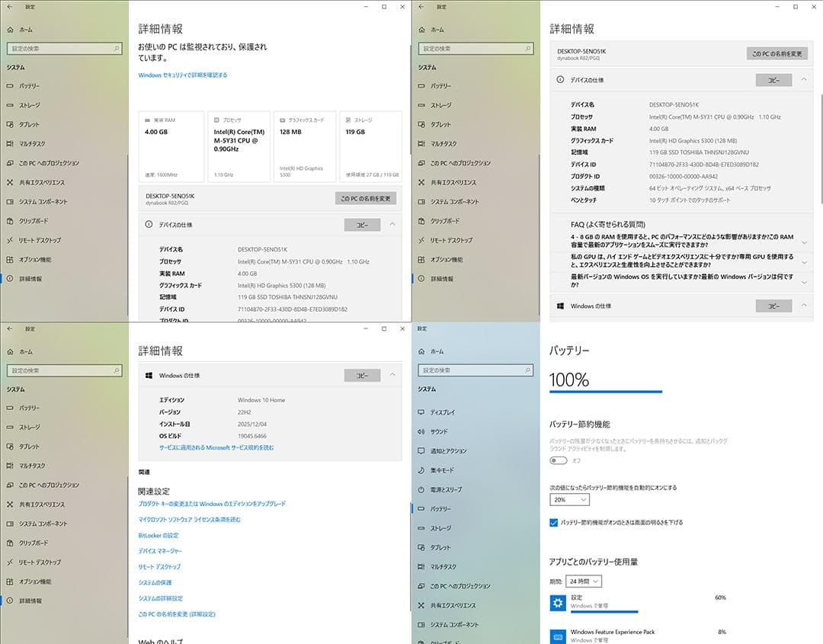The width and height of the screenshot is (823, 644).
Task: Open 共有エクスペリエンス in the top-left window sidebar
Action: 35,183
